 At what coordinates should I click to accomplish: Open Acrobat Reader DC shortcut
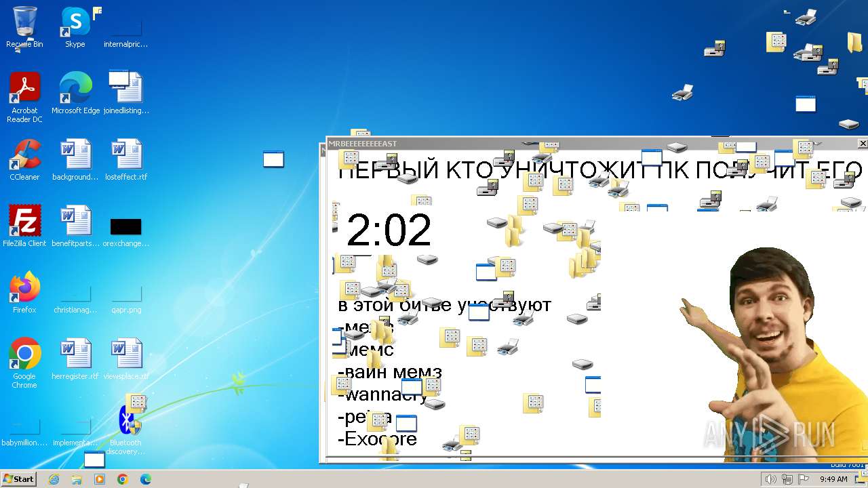click(x=24, y=96)
